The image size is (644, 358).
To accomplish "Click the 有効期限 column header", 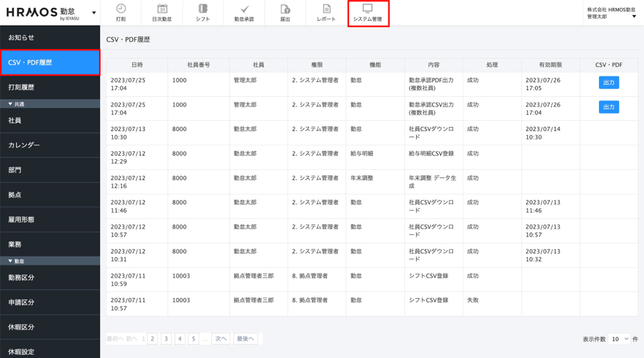I will (550, 65).
